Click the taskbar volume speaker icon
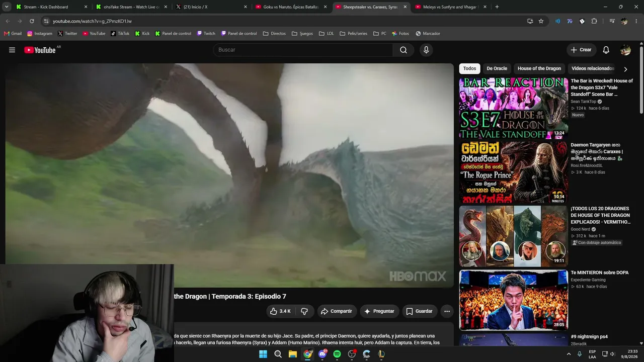The height and width of the screenshot is (362, 644). [612, 354]
